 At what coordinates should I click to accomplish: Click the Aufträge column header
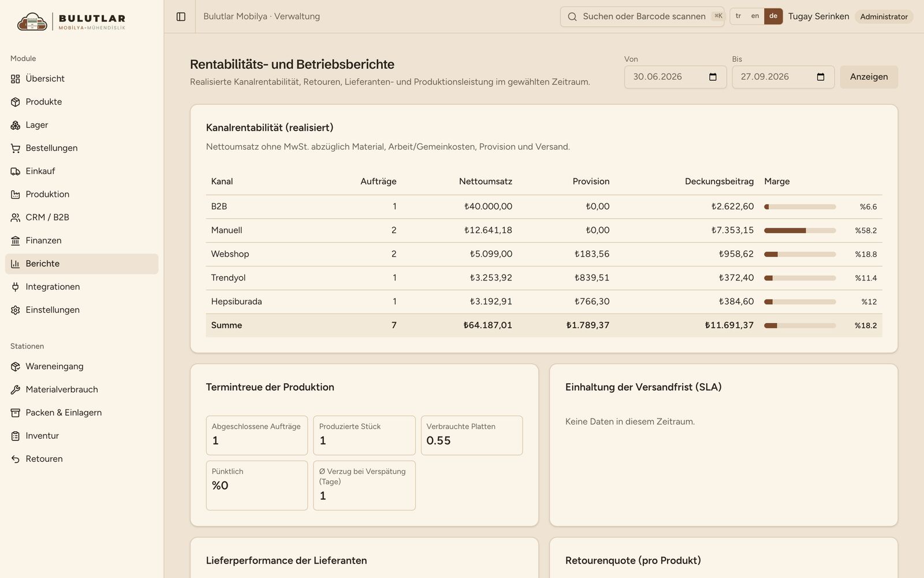tap(378, 181)
